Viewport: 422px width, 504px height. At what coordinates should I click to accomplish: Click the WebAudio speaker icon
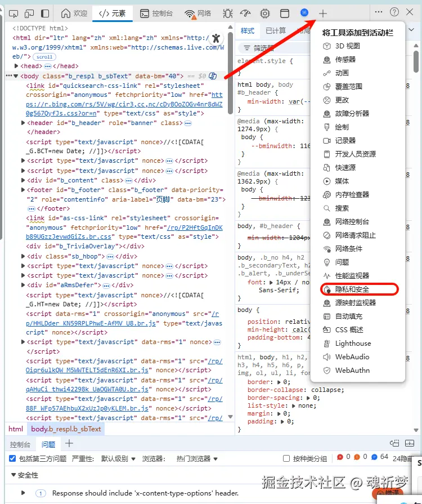click(x=326, y=357)
